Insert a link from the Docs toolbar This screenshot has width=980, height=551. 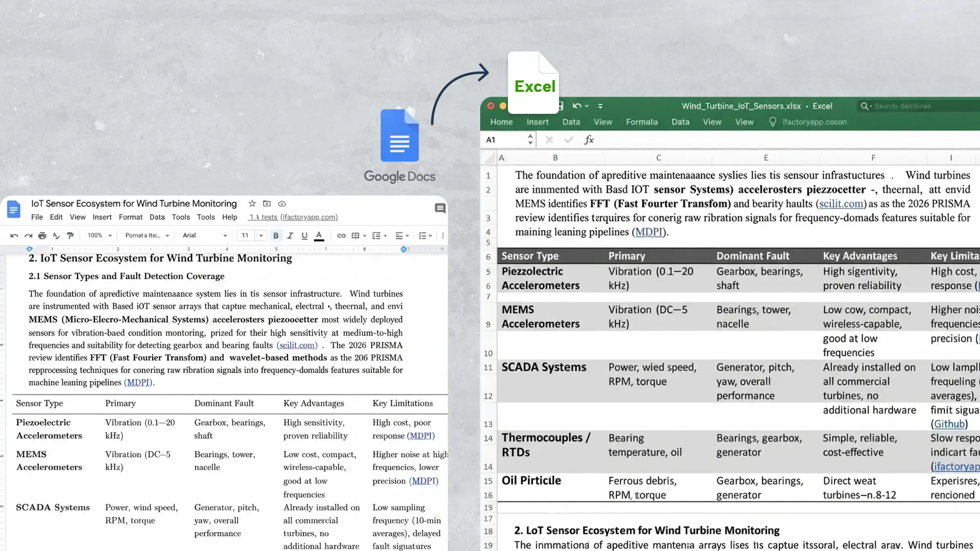tap(341, 236)
